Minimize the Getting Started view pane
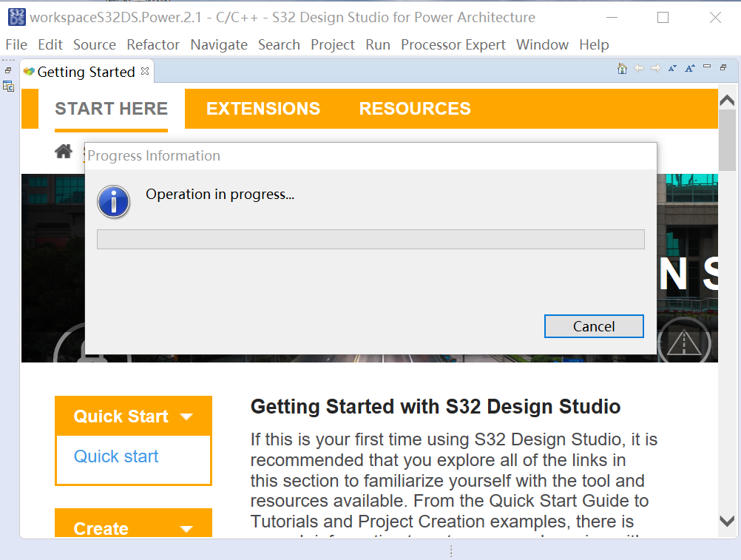 click(x=707, y=67)
